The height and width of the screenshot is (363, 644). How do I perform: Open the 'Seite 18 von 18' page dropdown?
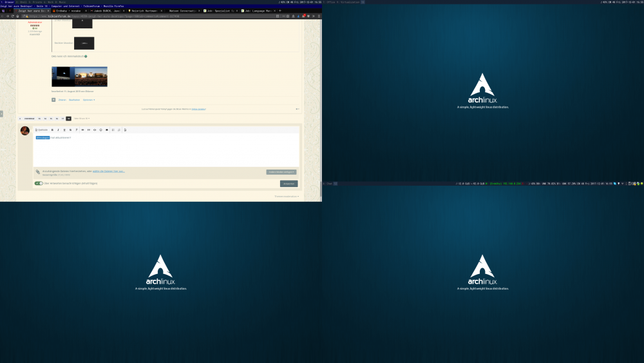tap(82, 119)
